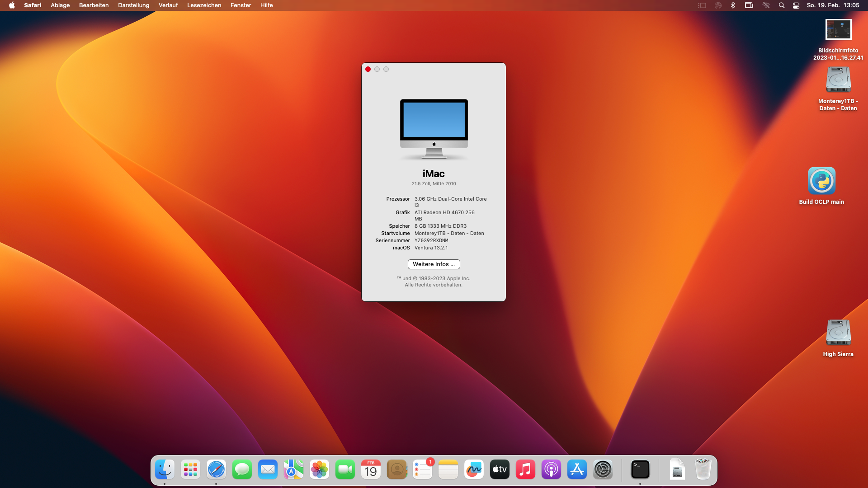Open the Podcasts app

[551, 469]
